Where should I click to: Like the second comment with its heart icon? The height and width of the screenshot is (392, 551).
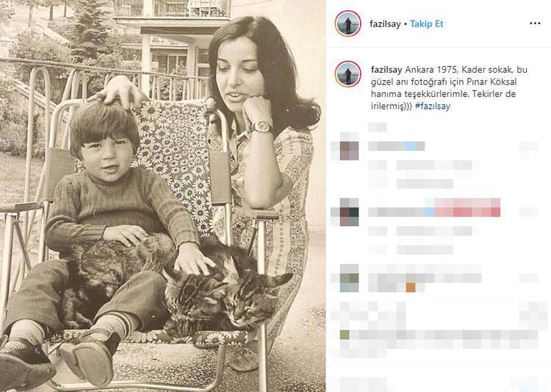coord(528,212)
